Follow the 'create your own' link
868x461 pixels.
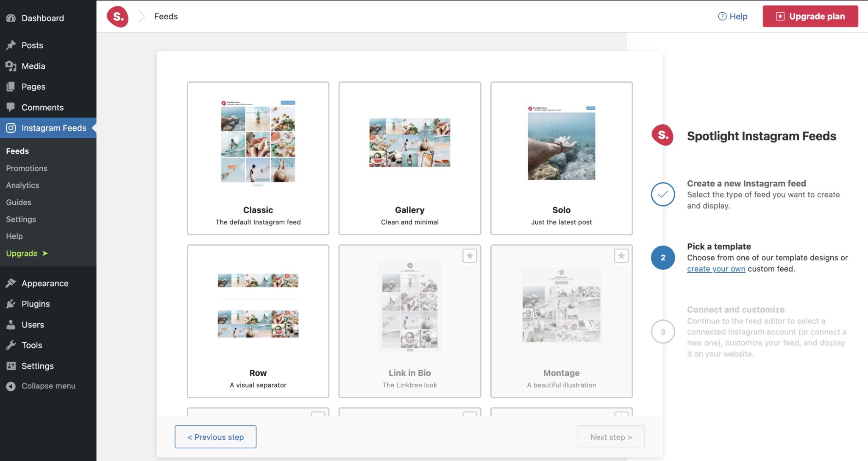[x=716, y=268]
